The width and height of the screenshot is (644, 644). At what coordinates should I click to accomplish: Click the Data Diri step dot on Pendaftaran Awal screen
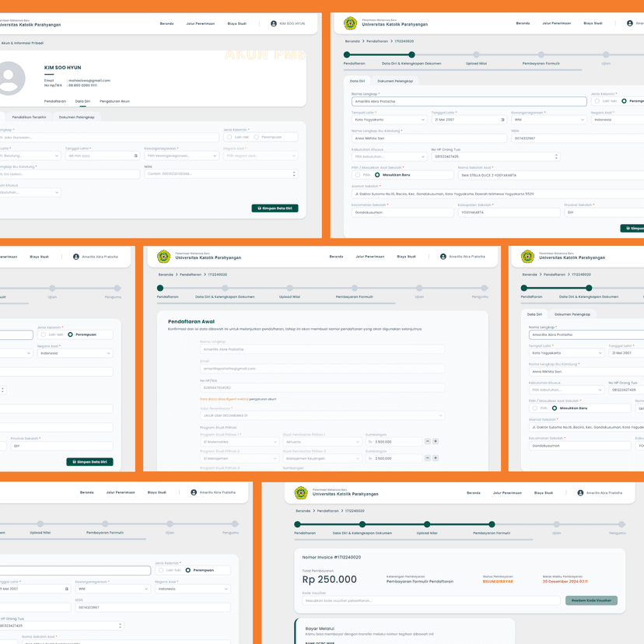point(225,288)
